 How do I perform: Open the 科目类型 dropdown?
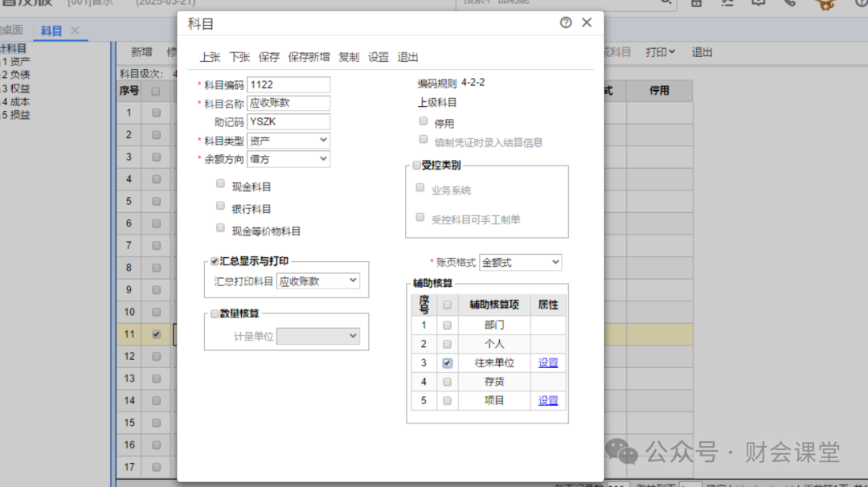[x=288, y=141]
